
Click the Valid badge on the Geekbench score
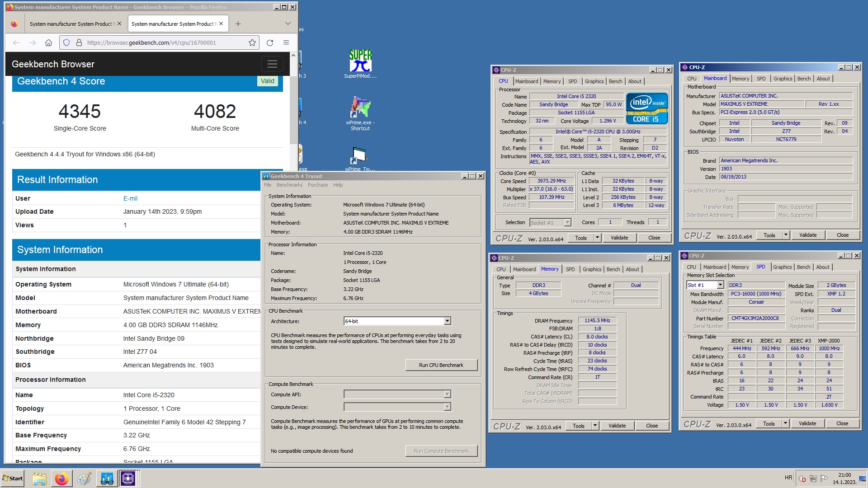(x=267, y=81)
